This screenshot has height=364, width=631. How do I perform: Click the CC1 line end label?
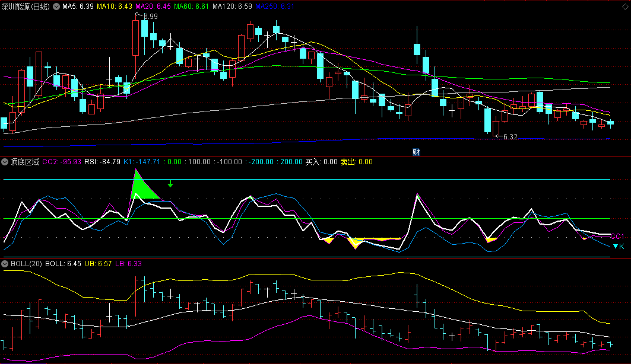[x=617, y=236]
